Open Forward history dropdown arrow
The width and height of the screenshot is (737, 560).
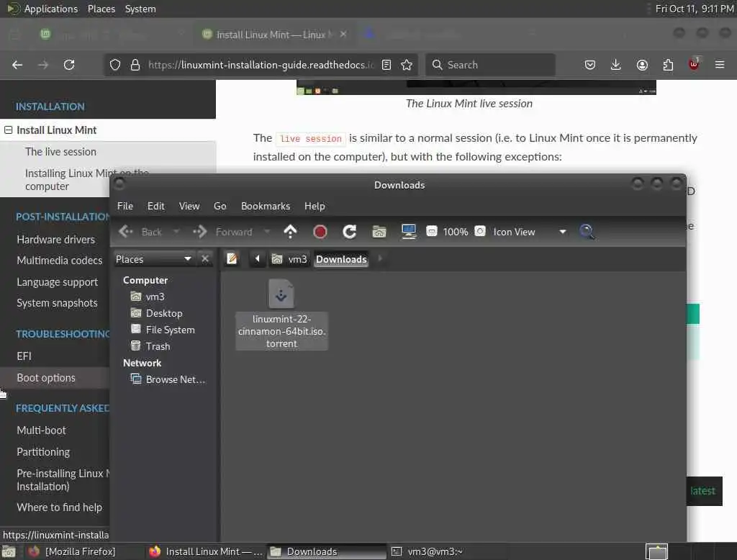tap(267, 231)
